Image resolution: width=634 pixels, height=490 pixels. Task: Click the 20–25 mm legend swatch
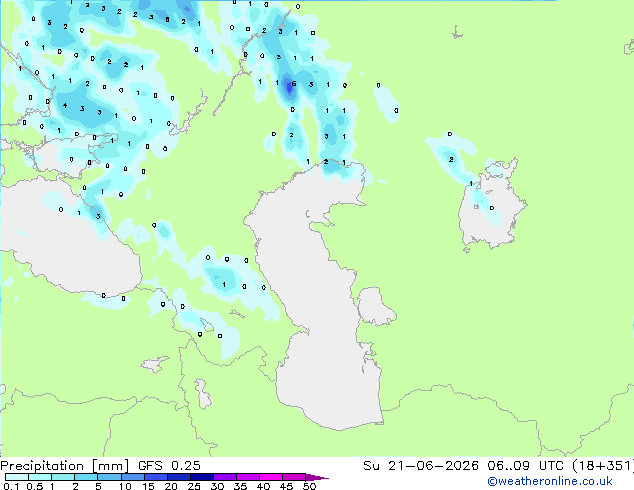(x=178, y=477)
